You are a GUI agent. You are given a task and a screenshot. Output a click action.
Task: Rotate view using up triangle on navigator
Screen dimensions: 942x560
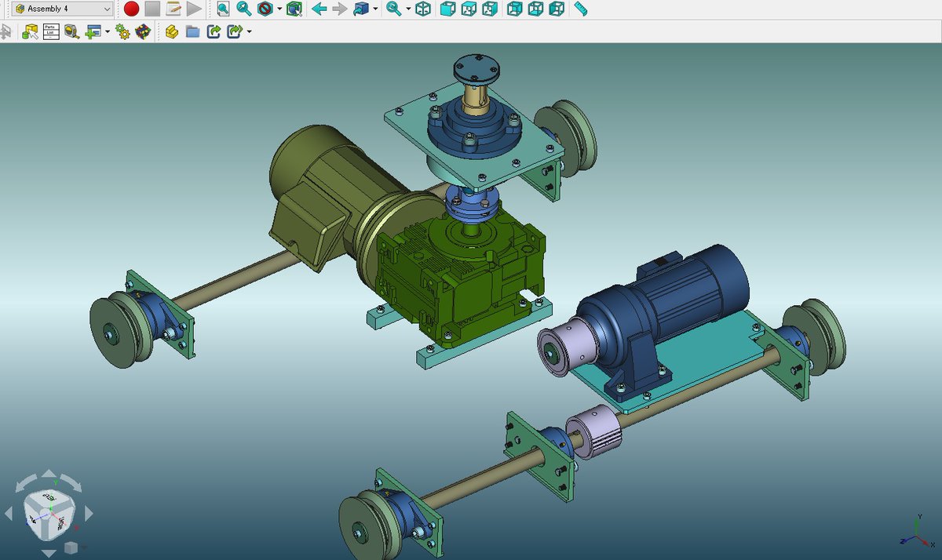(x=49, y=474)
